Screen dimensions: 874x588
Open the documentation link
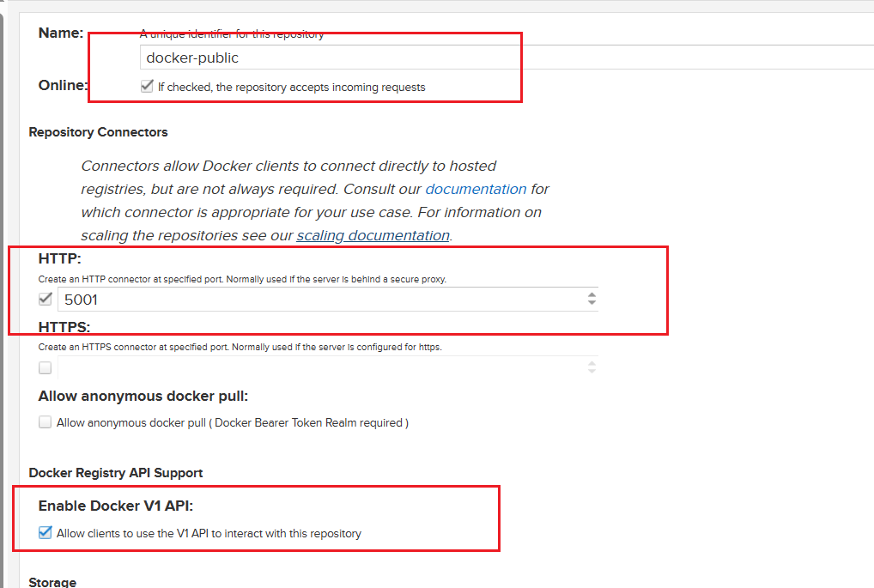pyautogui.click(x=476, y=189)
